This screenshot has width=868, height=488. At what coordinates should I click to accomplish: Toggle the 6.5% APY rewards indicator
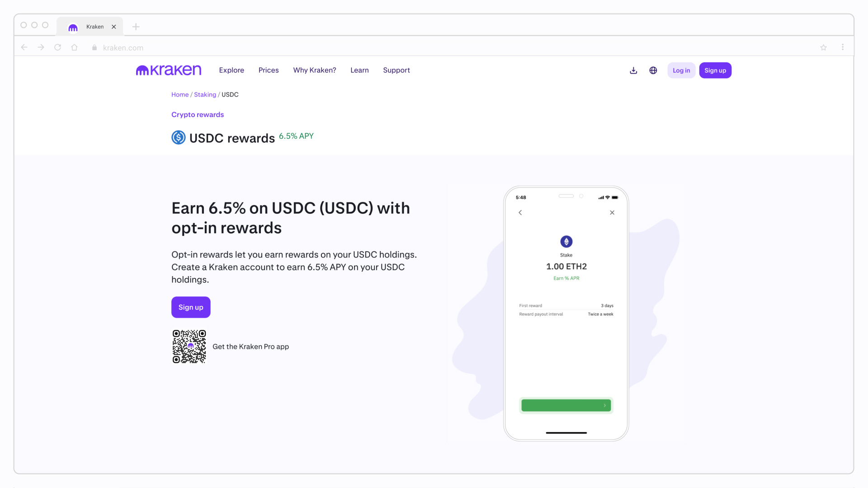pyautogui.click(x=296, y=136)
